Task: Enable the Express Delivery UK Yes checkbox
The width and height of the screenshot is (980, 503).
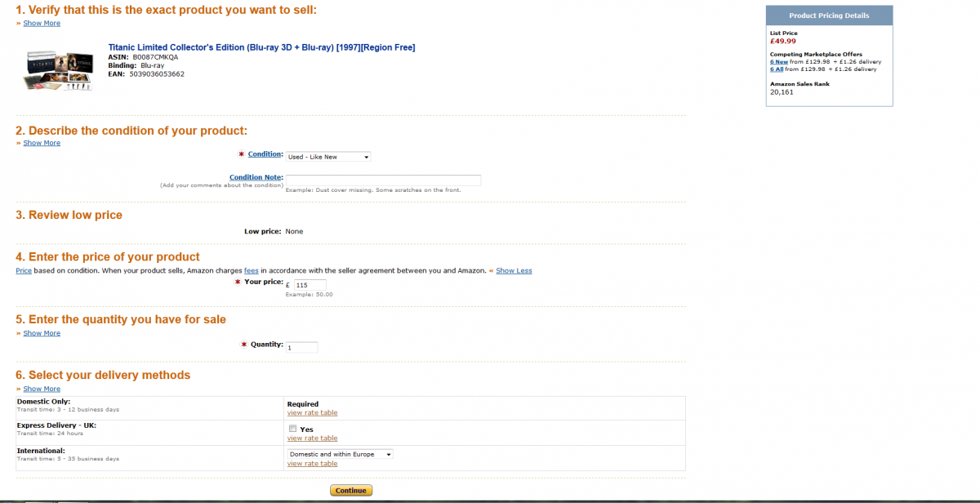Action: (292, 429)
